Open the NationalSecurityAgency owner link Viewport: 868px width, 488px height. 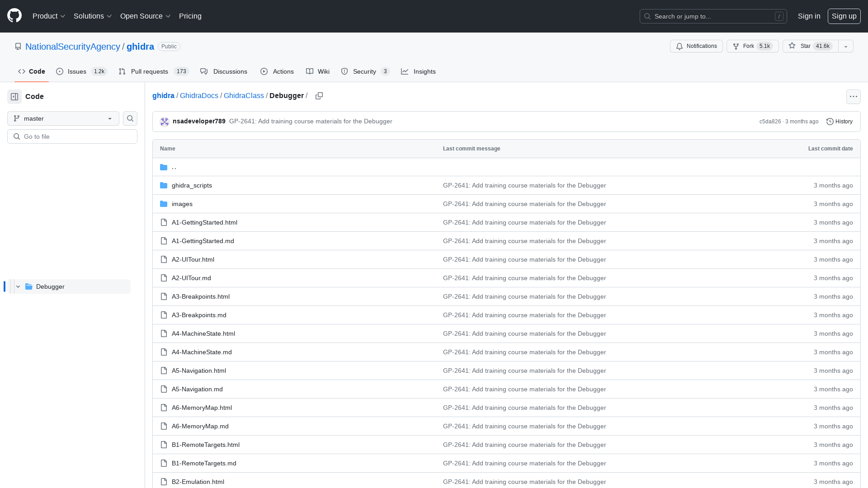(73, 47)
